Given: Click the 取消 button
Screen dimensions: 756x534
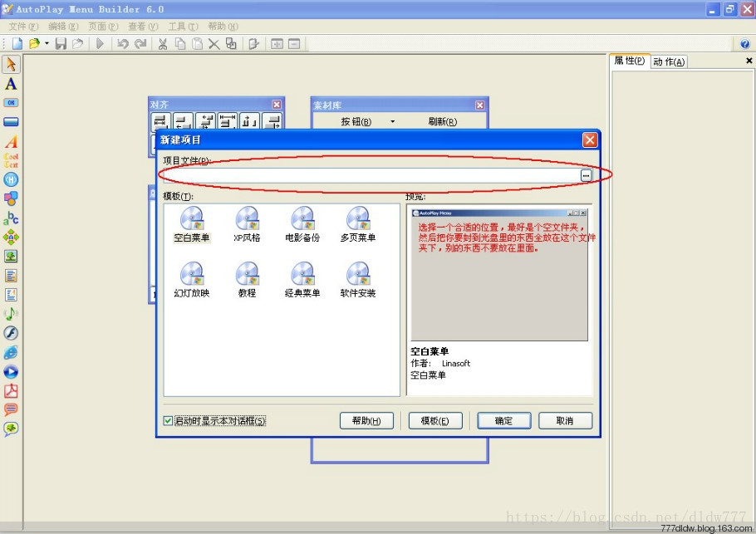Looking at the screenshot, I should 565,421.
